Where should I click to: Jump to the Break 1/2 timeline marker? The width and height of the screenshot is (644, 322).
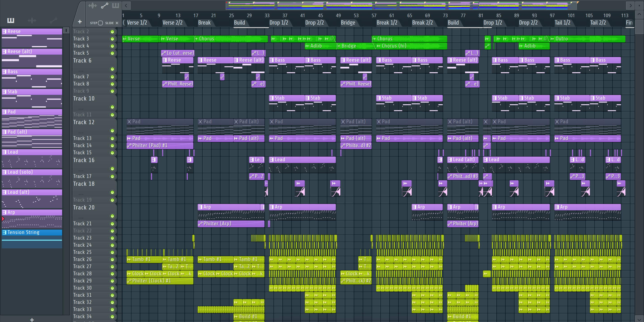point(387,23)
